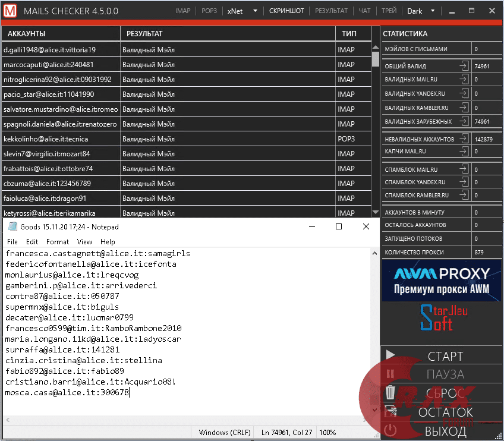504x441 pixels.
Task: Export ВАЛИДНЫХ YANDEX.RU arrow icon
Action: 464,93
